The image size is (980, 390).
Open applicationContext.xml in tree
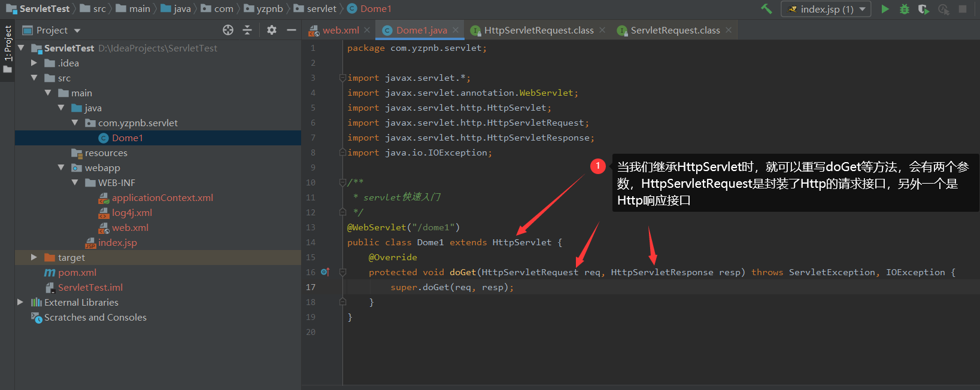(x=156, y=197)
